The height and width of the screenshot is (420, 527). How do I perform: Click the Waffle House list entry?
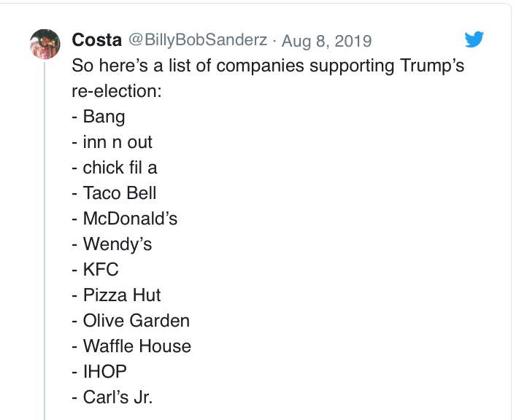point(131,346)
